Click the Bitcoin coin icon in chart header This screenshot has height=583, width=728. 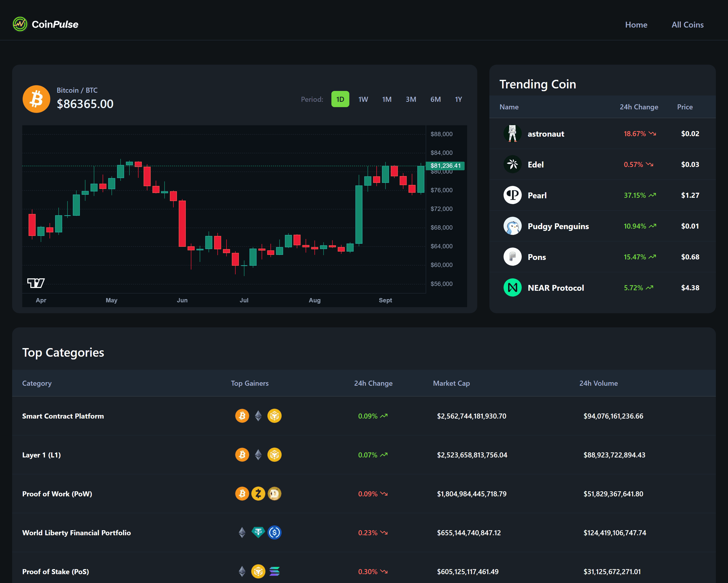[36, 99]
